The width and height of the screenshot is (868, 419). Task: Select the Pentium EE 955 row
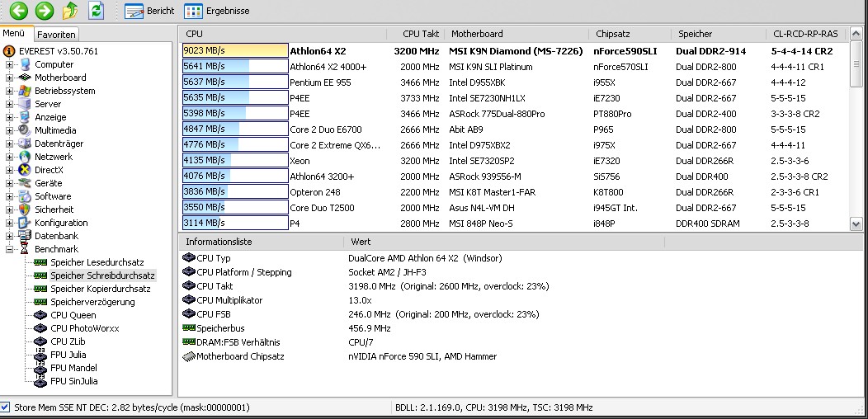click(515, 82)
